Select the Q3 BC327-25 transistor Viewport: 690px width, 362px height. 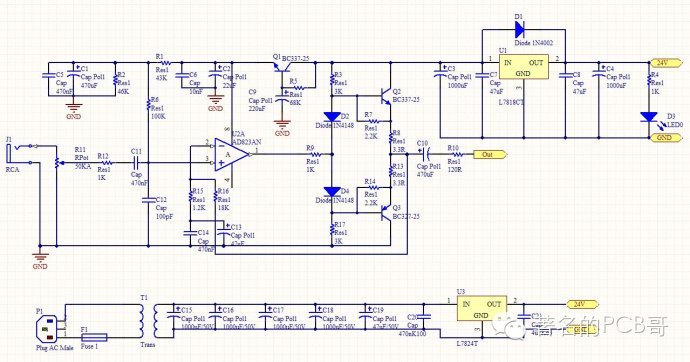tap(386, 213)
